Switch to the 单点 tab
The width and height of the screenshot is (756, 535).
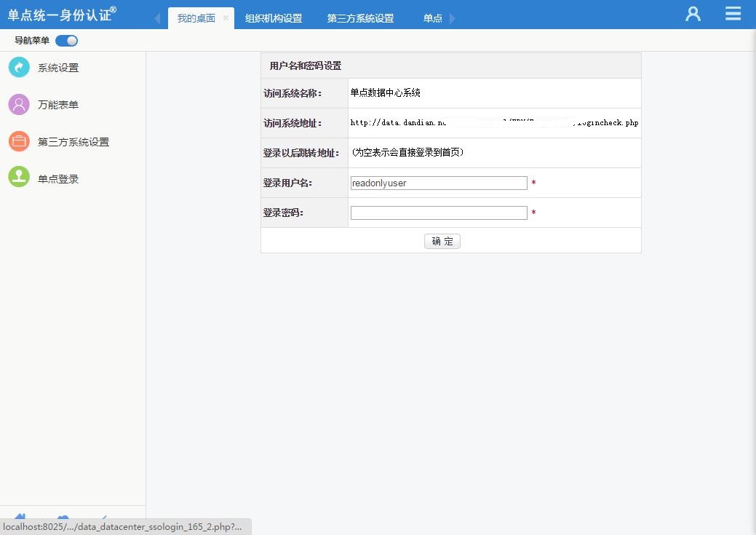coord(432,18)
